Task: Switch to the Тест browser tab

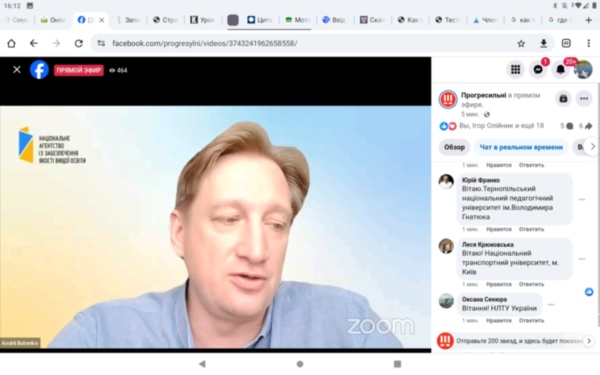Action: coord(447,20)
